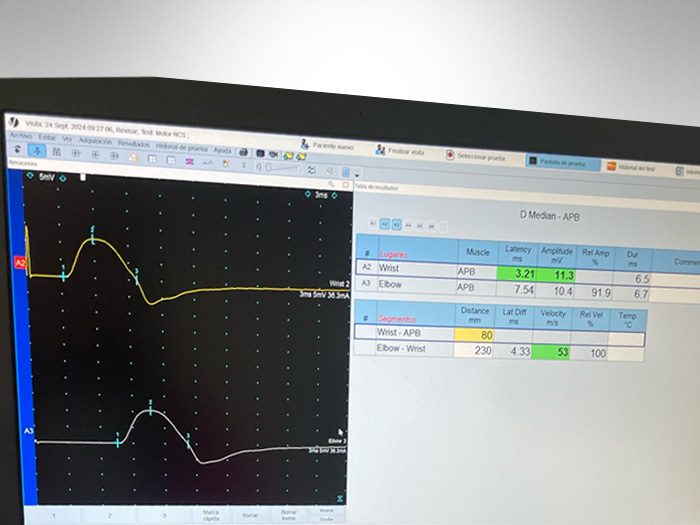This screenshot has height=525, width=700.
Task: Click the orange image icon in toolbar
Action: pos(133,157)
